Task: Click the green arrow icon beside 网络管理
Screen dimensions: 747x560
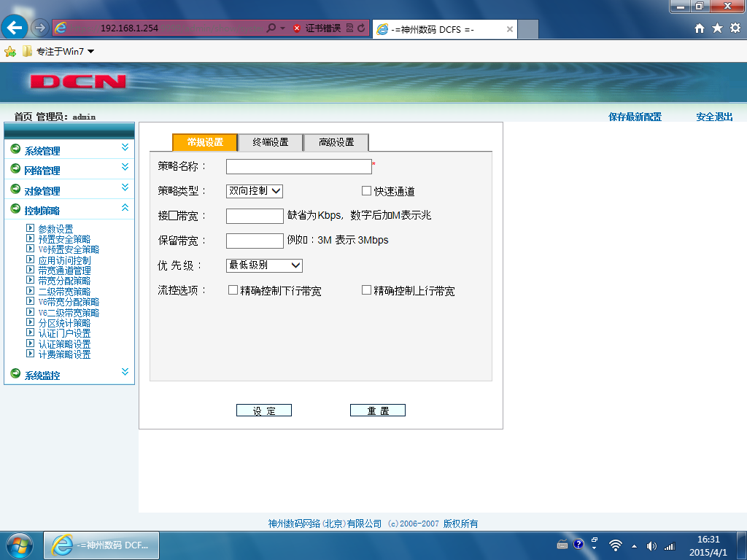Action: click(15, 168)
